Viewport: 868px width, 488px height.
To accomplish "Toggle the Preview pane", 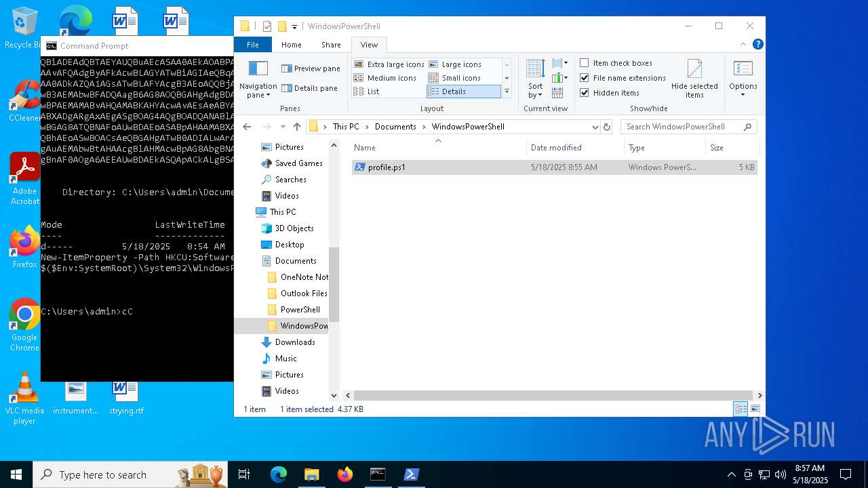I will tap(311, 68).
